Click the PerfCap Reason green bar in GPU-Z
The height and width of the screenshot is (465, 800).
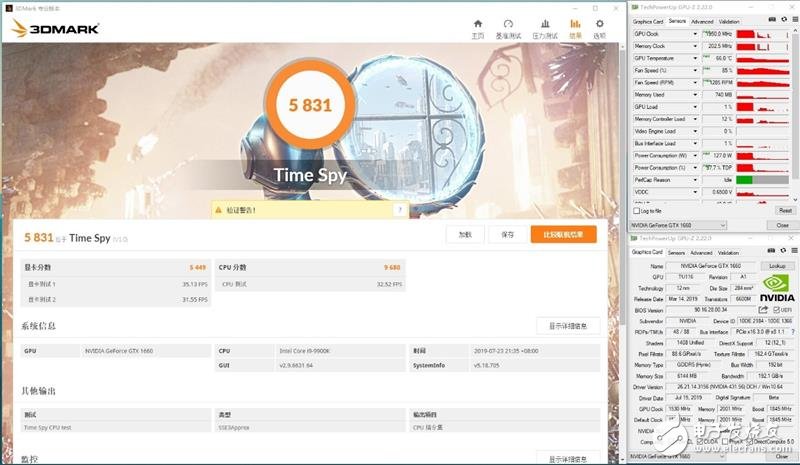pos(744,180)
